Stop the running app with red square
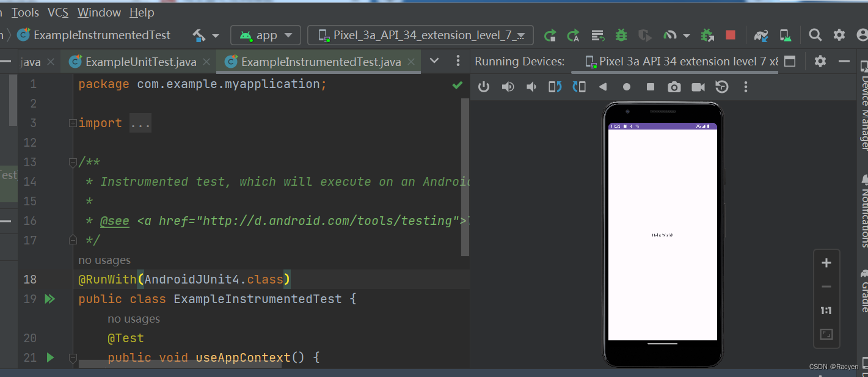The width and height of the screenshot is (868, 377). click(x=731, y=35)
